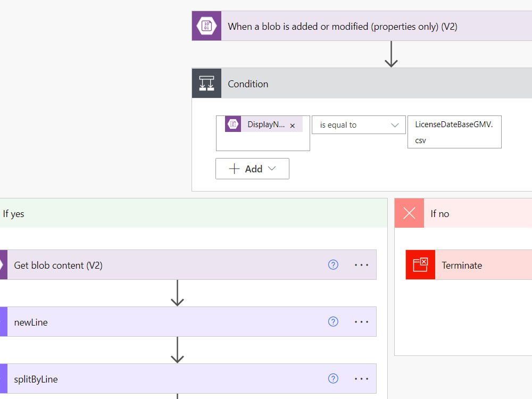This screenshot has height=399, width=532.
Task: Open help for Get blob content action
Action: pos(333,265)
